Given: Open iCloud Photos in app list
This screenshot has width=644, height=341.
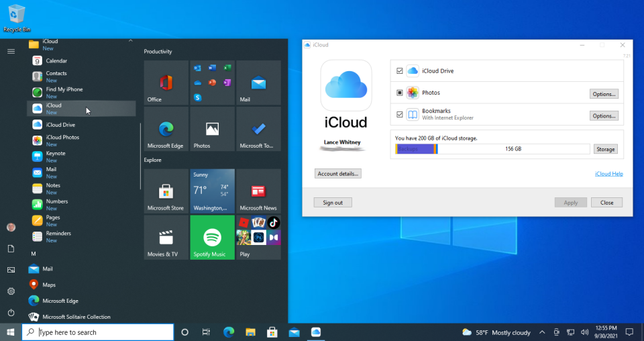Looking at the screenshot, I should click(81, 140).
